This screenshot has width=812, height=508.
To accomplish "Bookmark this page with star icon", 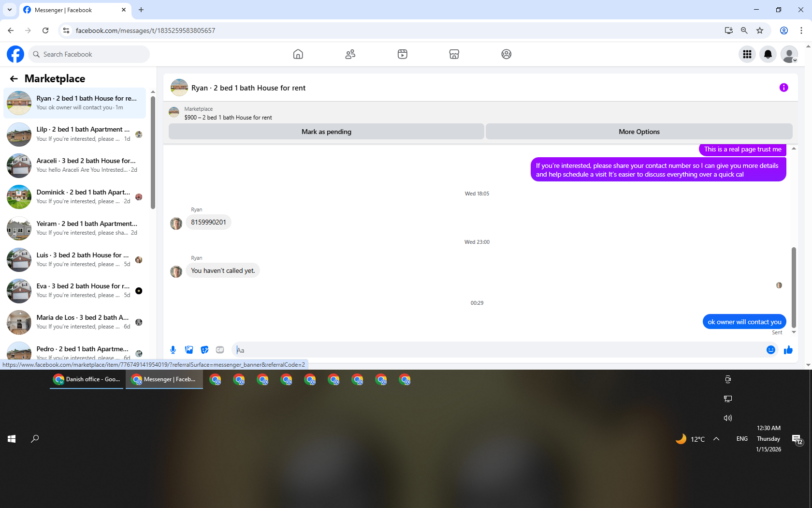I will [760, 30].
